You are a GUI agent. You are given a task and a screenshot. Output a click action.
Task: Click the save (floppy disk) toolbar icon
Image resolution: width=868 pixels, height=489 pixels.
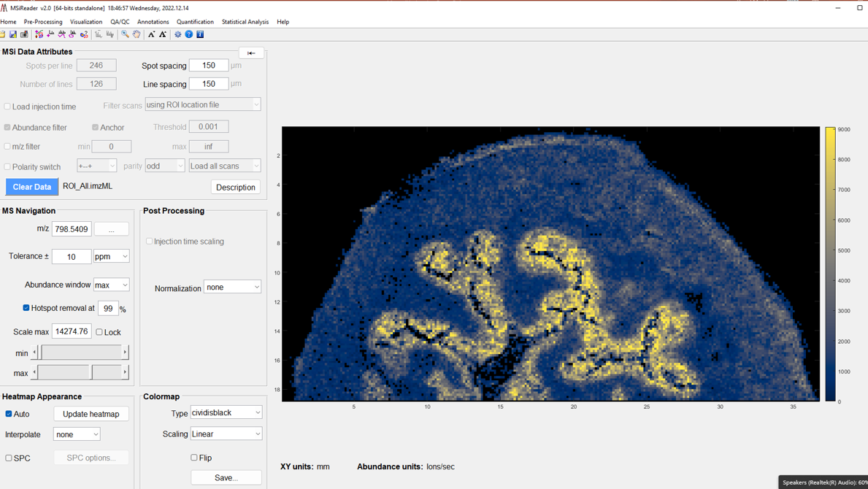click(13, 34)
